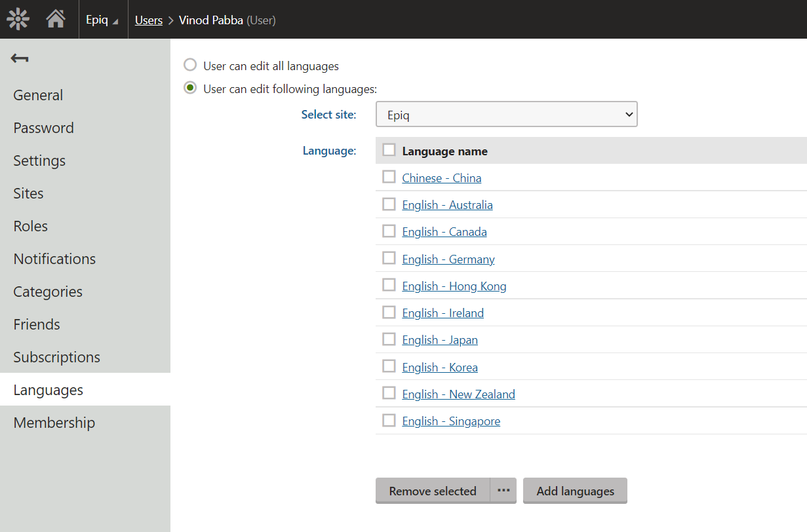This screenshot has height=532, width=807.
Task: Open the English - Australia language link
Action: (447, 205)
